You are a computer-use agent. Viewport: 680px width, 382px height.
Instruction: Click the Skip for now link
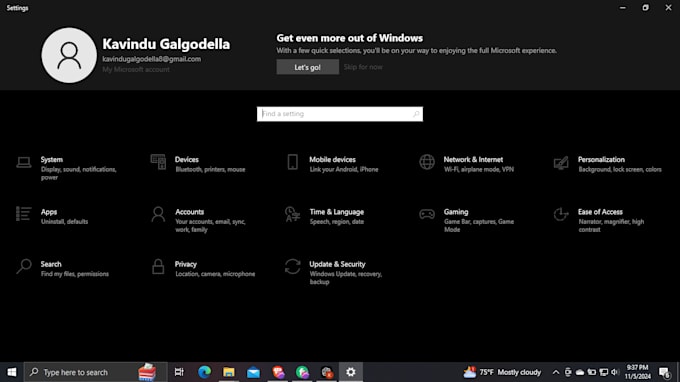(x=363, y=67)
